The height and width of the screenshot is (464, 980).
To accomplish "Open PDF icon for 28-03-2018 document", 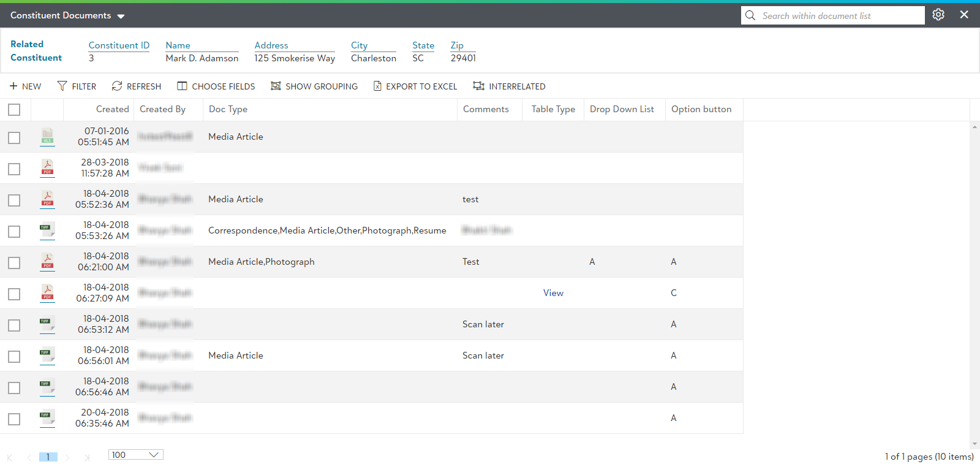I will coord(47,168).
